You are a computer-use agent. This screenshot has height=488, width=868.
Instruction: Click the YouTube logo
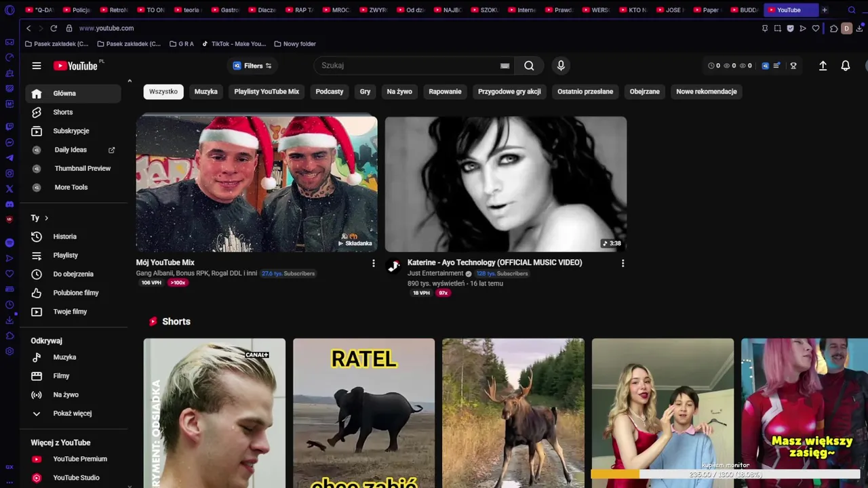[x=76, y=66]
